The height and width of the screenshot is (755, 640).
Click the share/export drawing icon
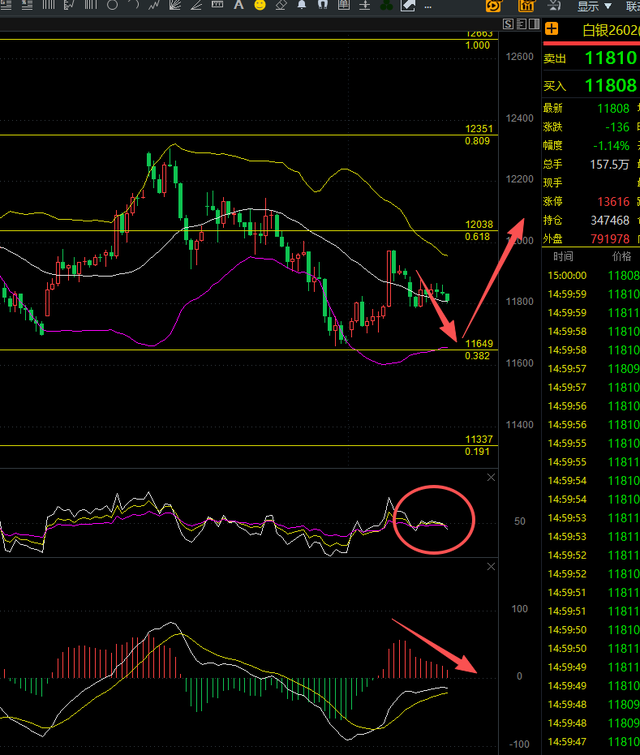tap(407, 5)
